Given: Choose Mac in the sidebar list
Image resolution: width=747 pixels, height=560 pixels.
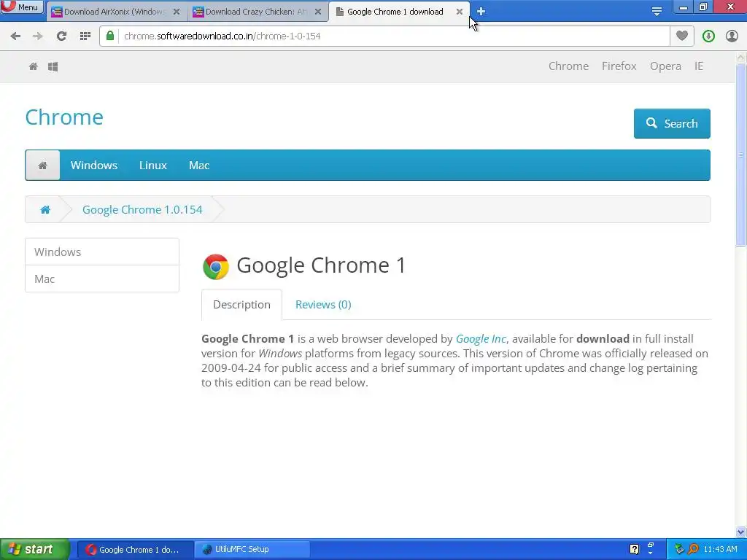Looking at the screenshot, I should coord(102,279).
